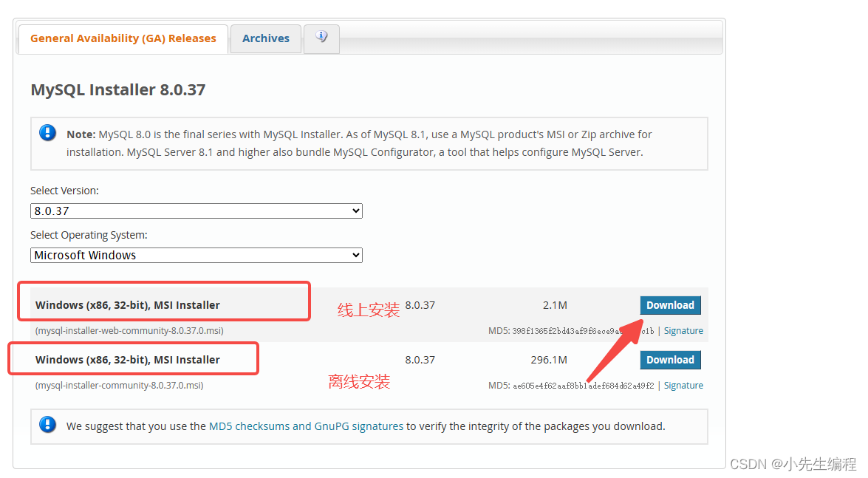The width and height of the screenshot is (868, 478).
Task: Click the blue note icon about MySQL 8.0
Action: pyautogui.click(x=47, y=133)
